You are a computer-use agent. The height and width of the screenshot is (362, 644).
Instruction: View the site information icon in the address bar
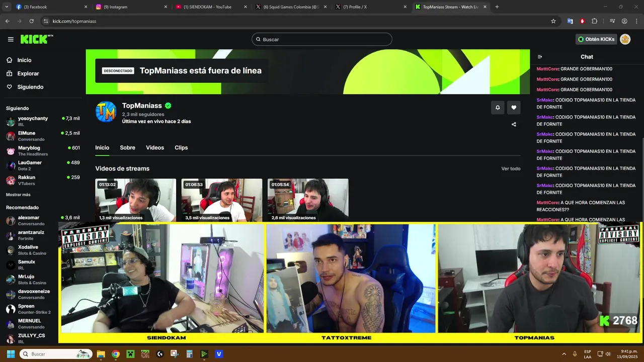(x=46, y=21)
